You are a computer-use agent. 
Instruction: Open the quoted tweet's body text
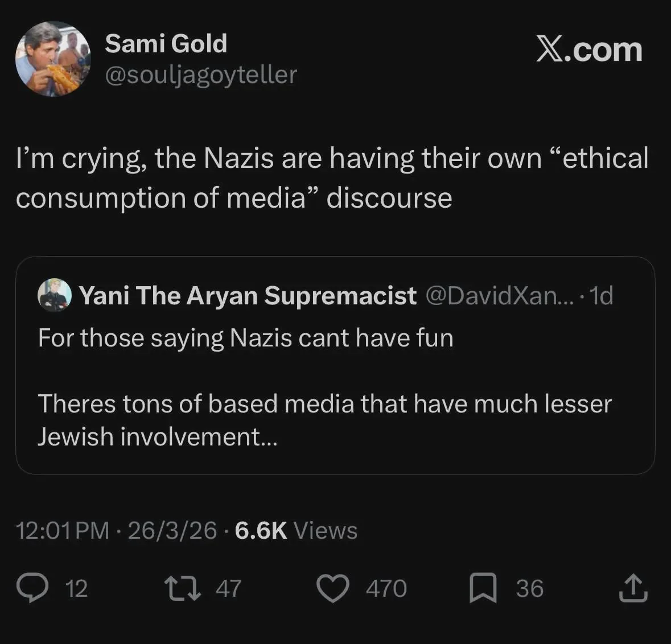324,404
